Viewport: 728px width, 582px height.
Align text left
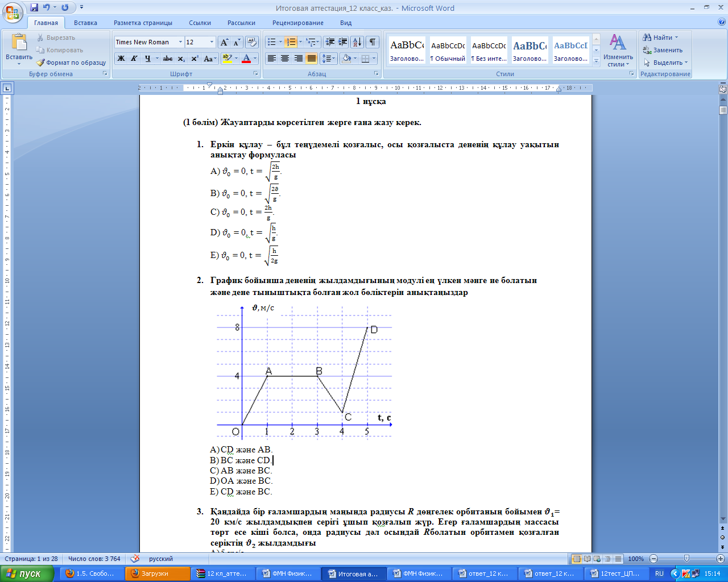272,59
